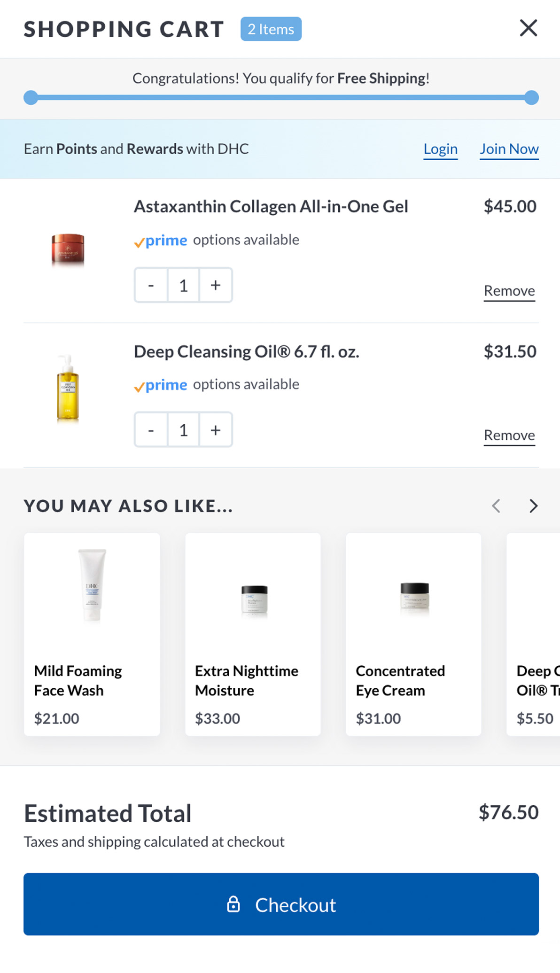Click the Login link
This screenshot has width=560, height=973.
point(440,149)
